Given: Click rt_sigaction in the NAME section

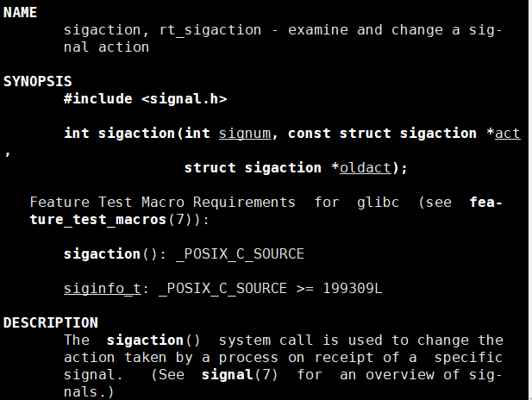Looking at the screenshot, I should click(210, 30).
